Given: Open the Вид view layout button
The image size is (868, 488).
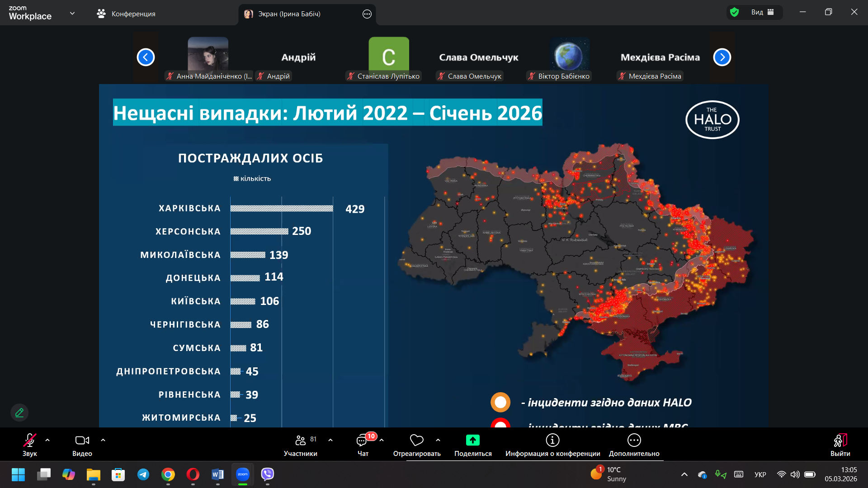Looking at the screenshot, I should pyautogui.click(x=762, y=12).
